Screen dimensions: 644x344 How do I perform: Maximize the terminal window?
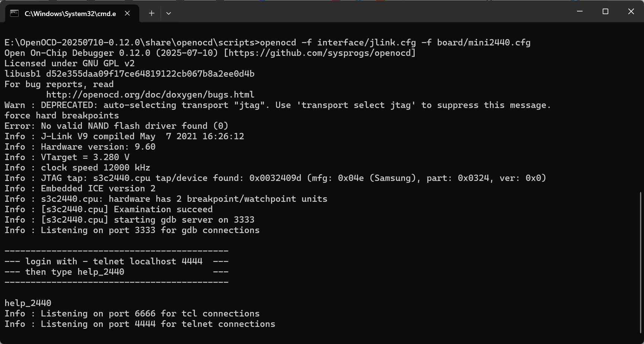605,12
